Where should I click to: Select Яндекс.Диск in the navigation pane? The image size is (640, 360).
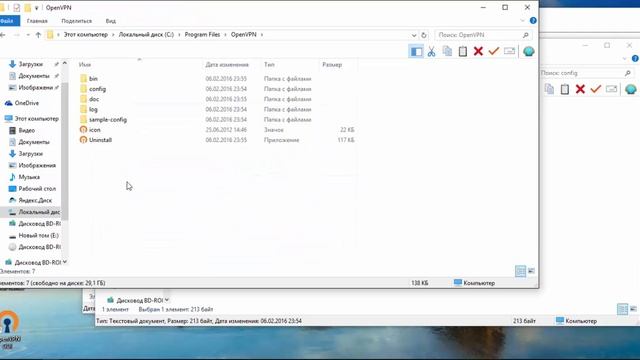(35, 200)
